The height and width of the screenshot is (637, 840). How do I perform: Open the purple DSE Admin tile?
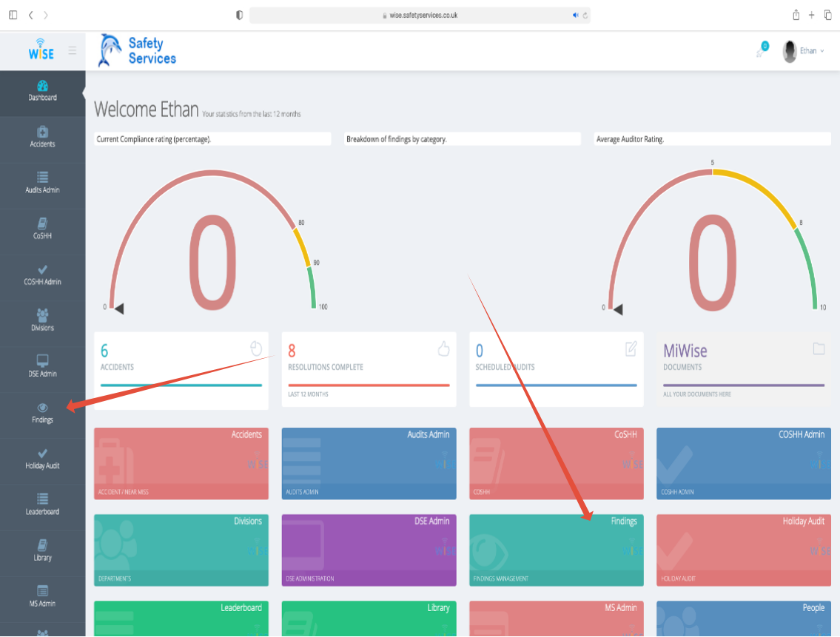click(369, 550)
